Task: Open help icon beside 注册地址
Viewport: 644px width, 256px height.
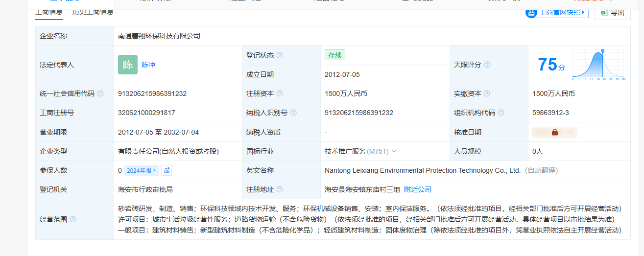Action: (280, 189)
